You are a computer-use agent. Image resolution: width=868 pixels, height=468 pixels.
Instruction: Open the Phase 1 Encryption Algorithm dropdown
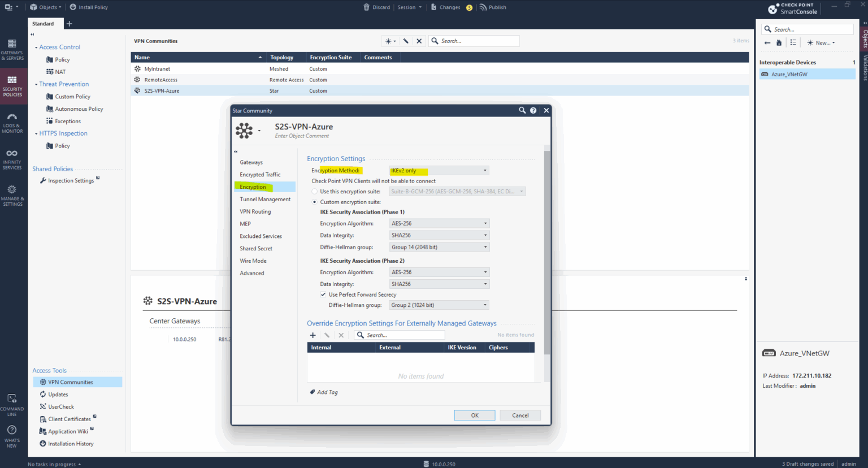[x=439, y=223]
